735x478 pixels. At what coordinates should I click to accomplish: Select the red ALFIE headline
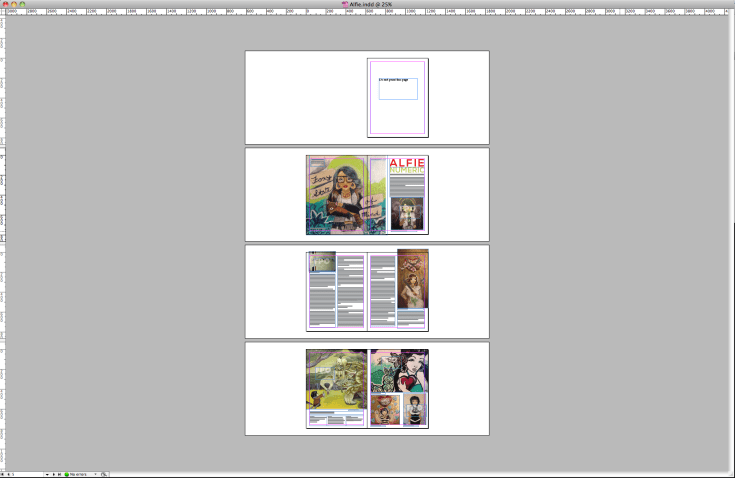click(x=407, y=162)
